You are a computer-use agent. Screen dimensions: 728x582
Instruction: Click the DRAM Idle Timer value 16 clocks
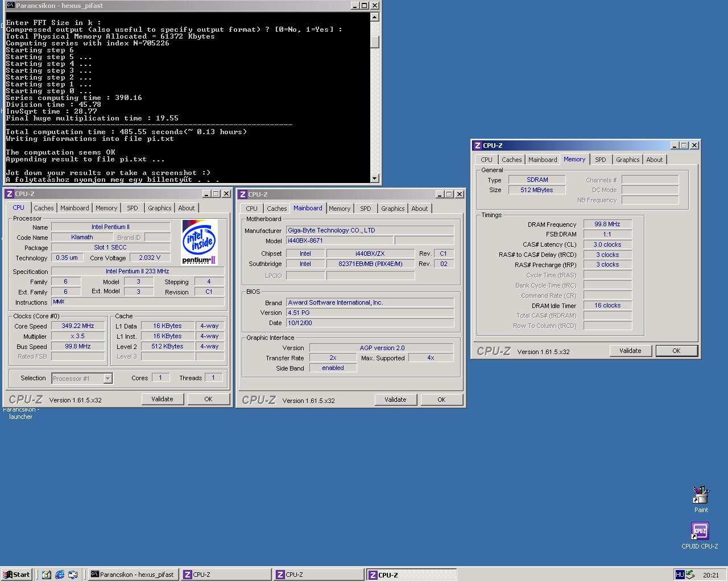(x=607, y=305)
